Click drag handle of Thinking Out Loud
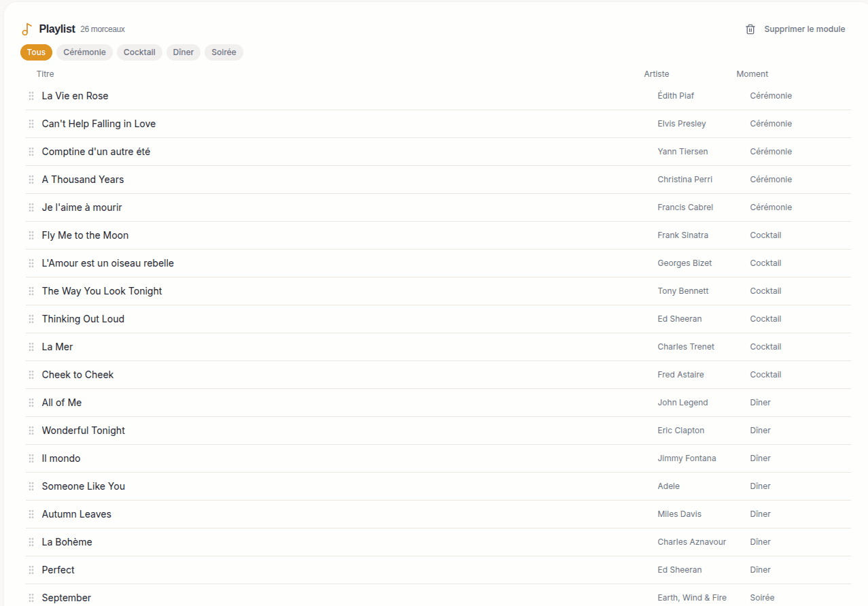This screenshot has width=868, height=606. pyautogui.click(x=31, y=319)
